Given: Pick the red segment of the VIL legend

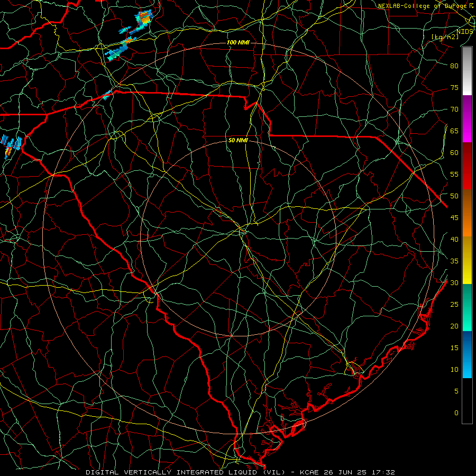Looking at the screenshot, I should [467, 166].
